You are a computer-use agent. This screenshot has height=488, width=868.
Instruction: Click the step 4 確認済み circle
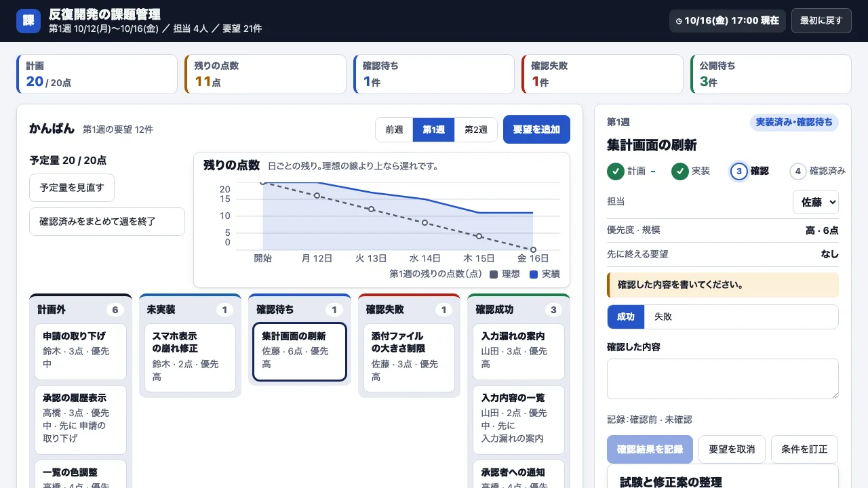(x=798, y=171)
